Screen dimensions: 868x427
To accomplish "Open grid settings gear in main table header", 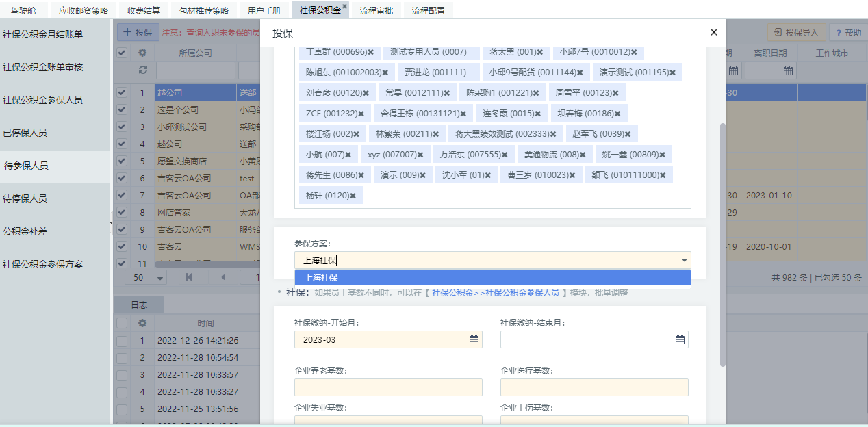I will pyautogui.click(x=142, y=53).
